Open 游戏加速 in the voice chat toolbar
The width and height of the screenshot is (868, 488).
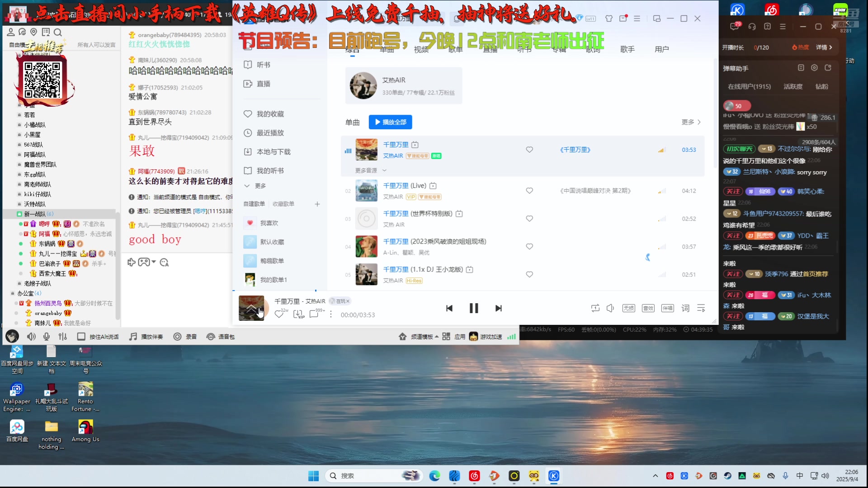[485, 337]
